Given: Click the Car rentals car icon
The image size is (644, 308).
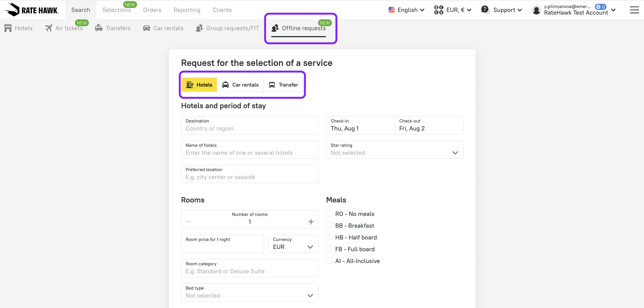Looking at the screenshot, I should pyautogui.click(x=147, y=28).
